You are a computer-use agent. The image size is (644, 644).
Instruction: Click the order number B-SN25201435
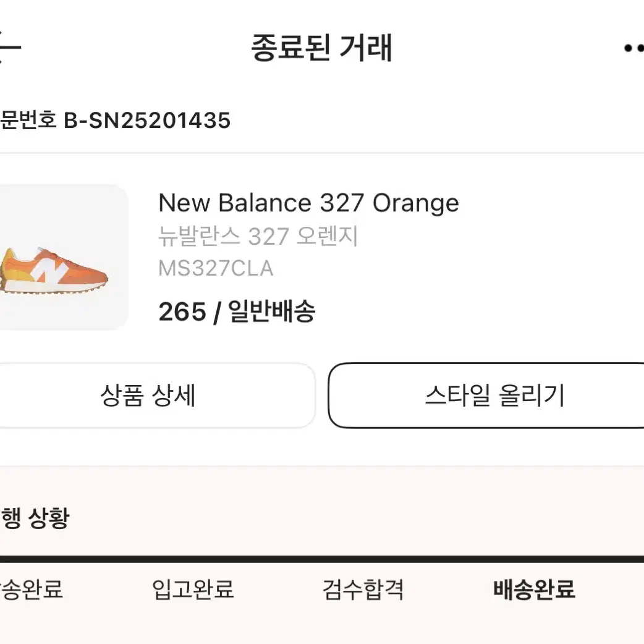coord(147,121)
